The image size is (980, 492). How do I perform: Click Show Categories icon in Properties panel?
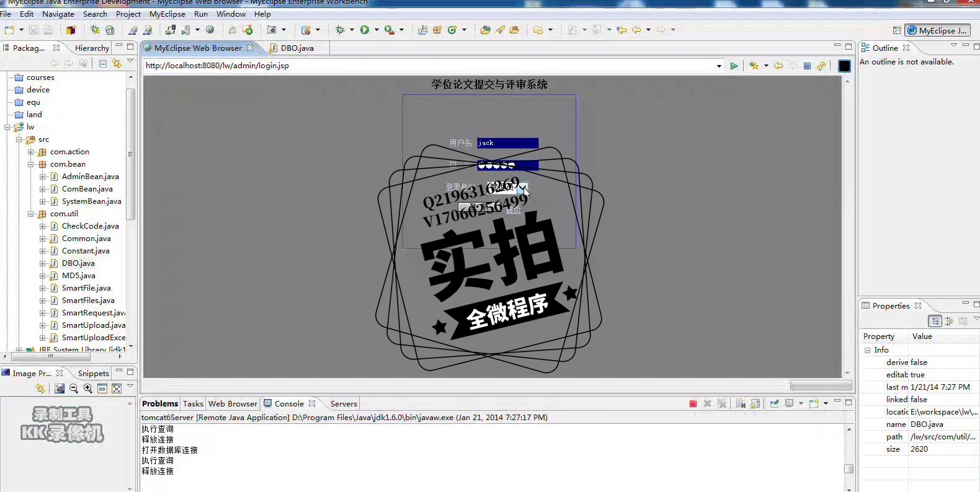point(935,321)
